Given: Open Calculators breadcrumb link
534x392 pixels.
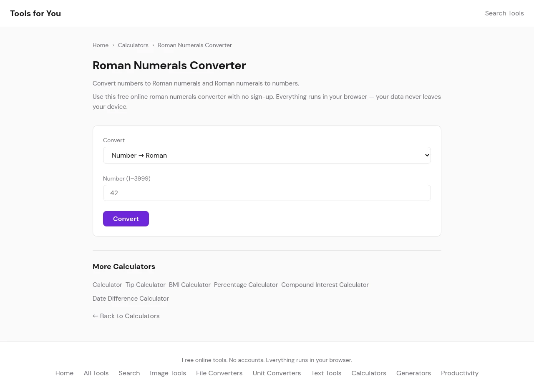Looking at the screenshot, I should [x=133, y=45].
